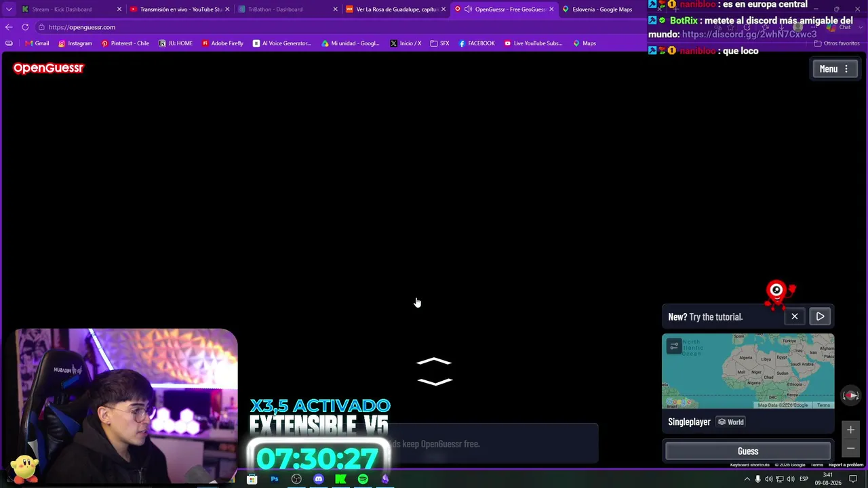Switch to Transmisión en vivo YouTube Studio tab
This screenshot has width=868, height=488.
coord(180,9)
